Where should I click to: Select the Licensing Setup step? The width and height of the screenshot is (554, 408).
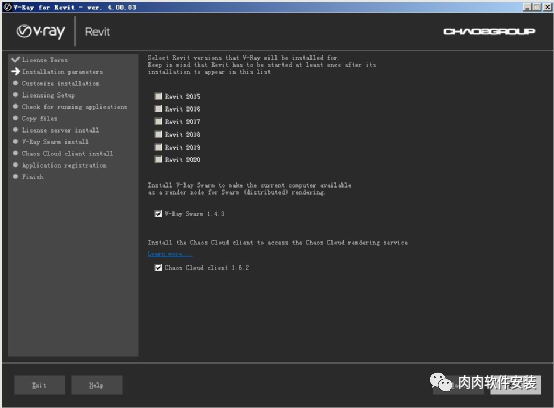point(48,95)
